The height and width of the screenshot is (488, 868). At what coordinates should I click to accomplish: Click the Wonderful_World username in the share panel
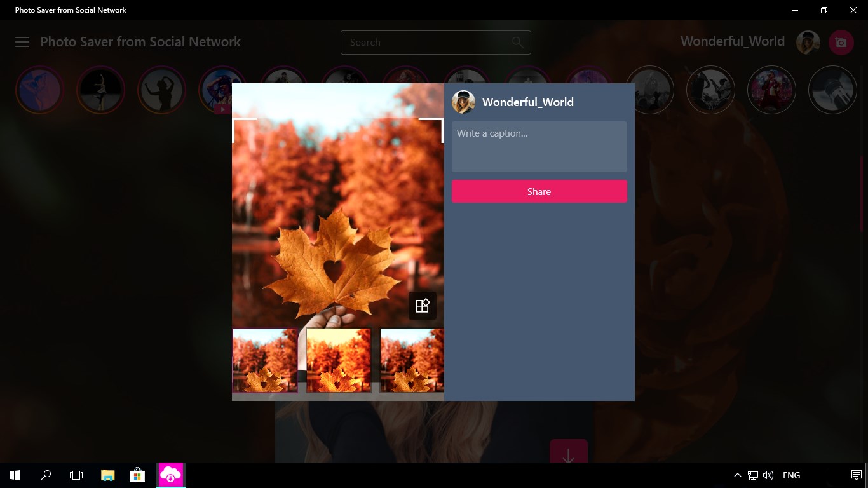[528, 102]
